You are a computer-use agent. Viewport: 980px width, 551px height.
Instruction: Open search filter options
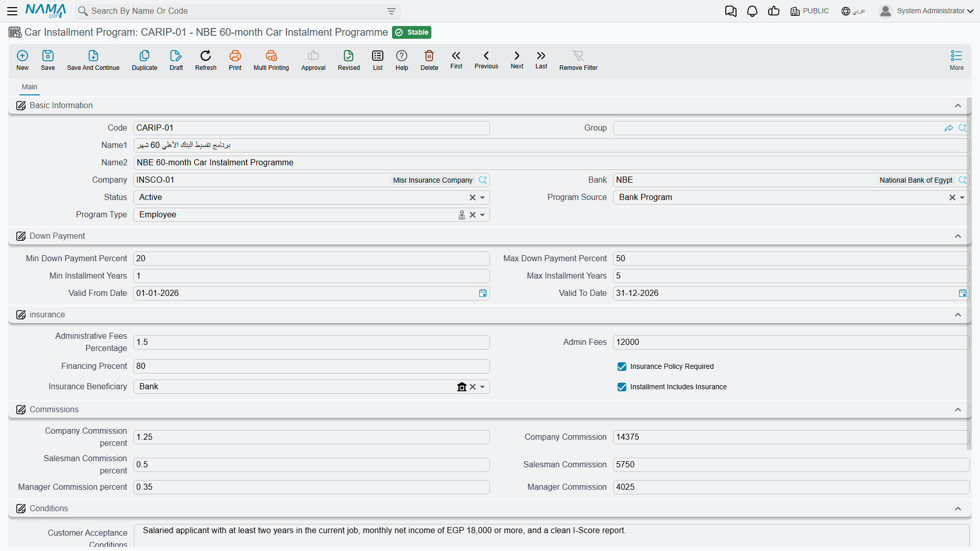391,11
